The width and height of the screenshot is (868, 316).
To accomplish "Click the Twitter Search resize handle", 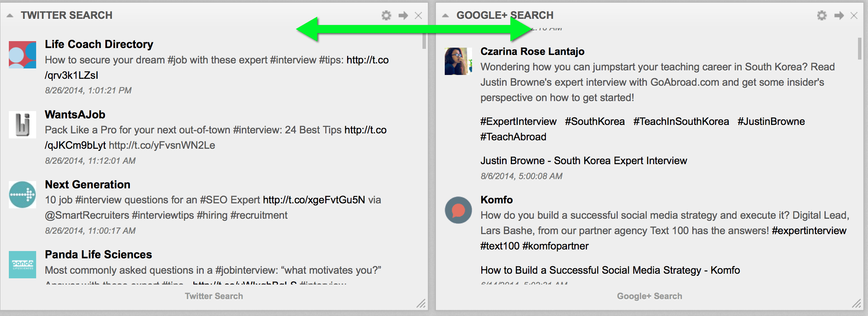I will tap(421, 303).
